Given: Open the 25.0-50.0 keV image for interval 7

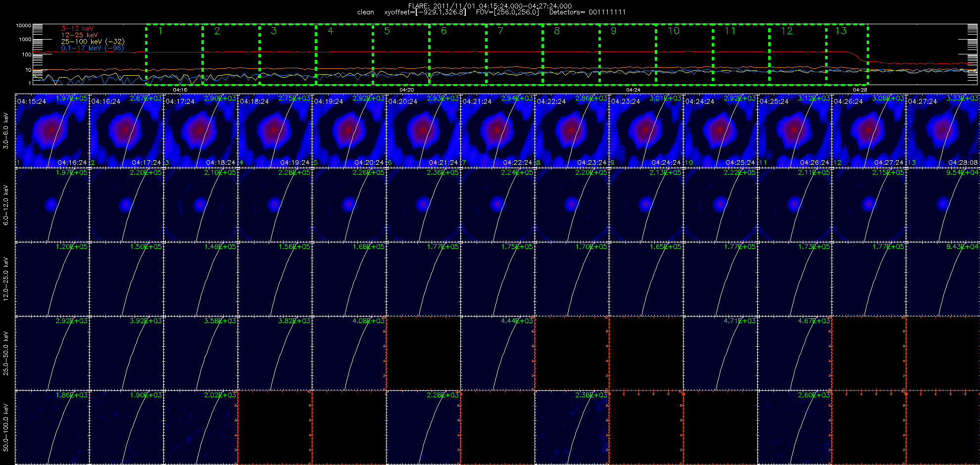Looking at the screenshot, I should click(x=497, y=353).
